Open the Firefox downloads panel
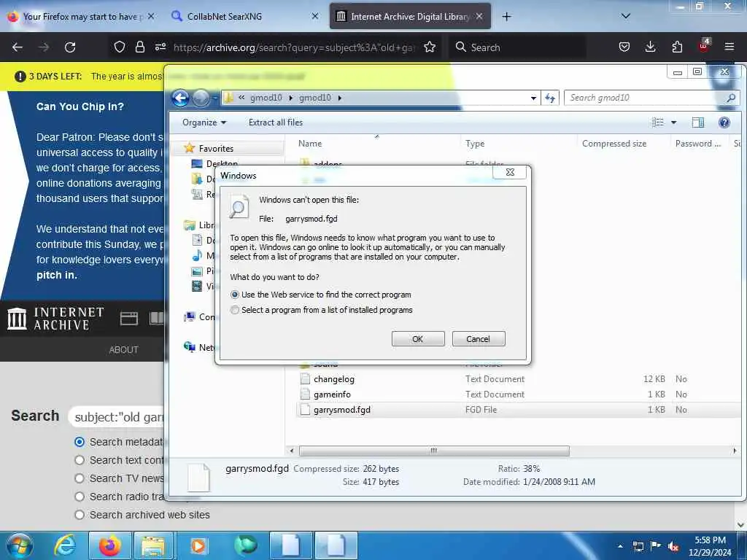747x560 pixels. point(650,47)
